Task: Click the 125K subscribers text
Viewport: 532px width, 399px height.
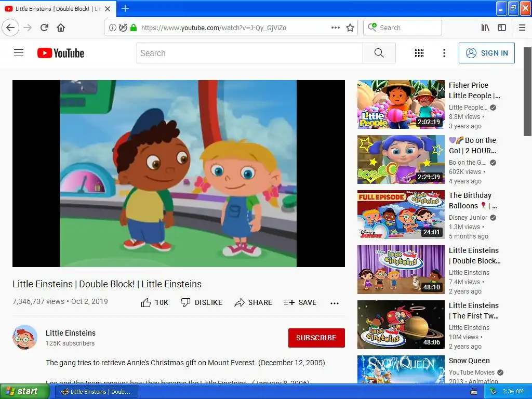Action: [x=70, y=343]
